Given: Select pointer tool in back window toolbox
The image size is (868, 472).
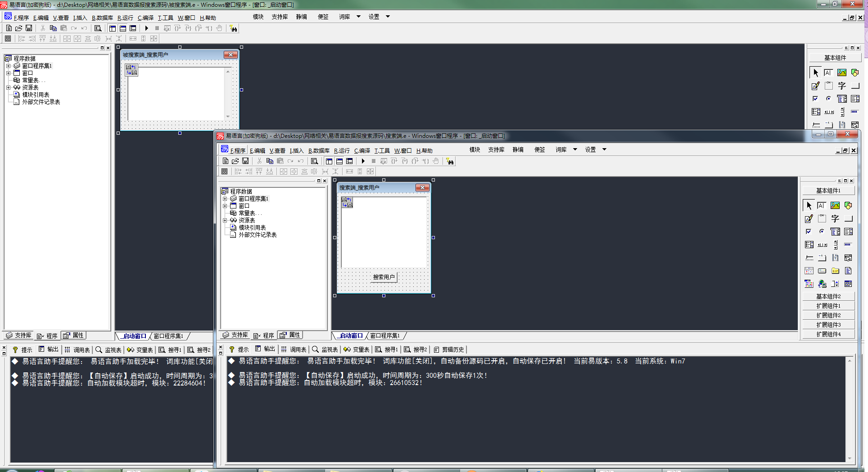Looking at the screenshot, I should pos(816,73).
